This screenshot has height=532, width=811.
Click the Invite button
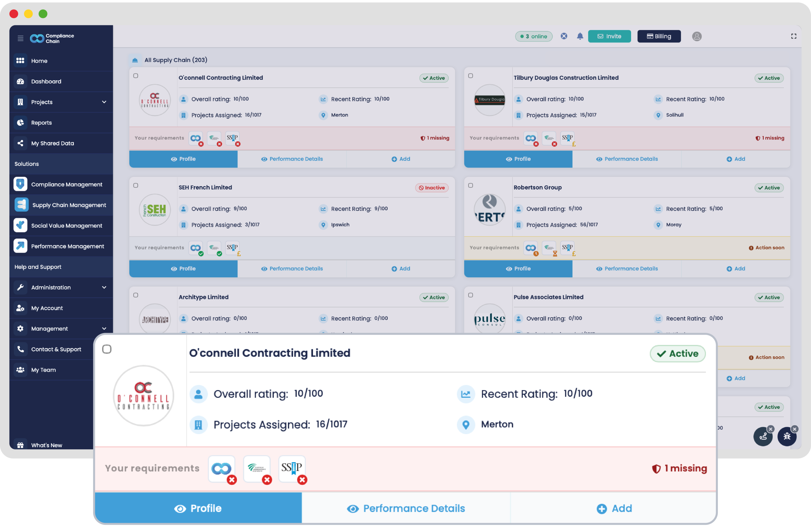[x=609, y=36]
